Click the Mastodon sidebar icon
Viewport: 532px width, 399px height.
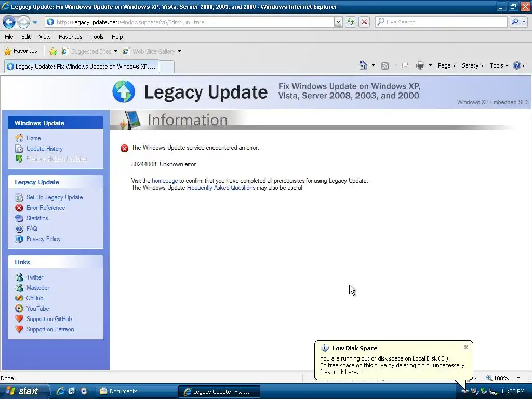19,288
